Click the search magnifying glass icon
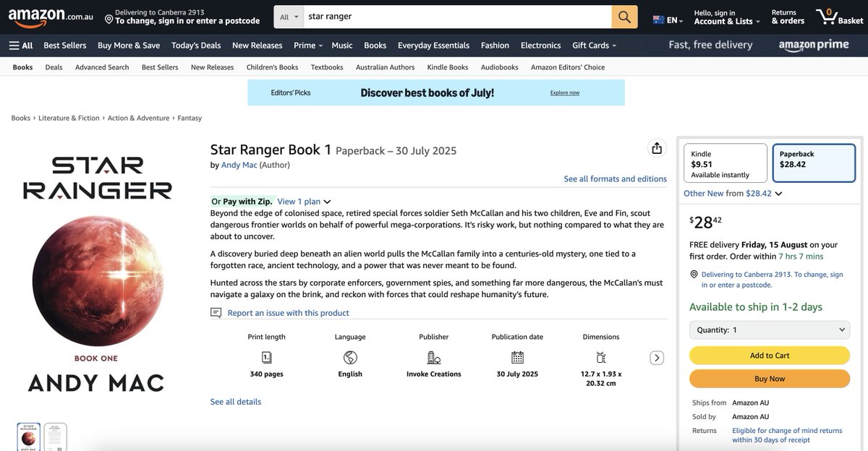The width and height of the screenshot is (868, 451). pyautogui.click(x=624, y=17)
